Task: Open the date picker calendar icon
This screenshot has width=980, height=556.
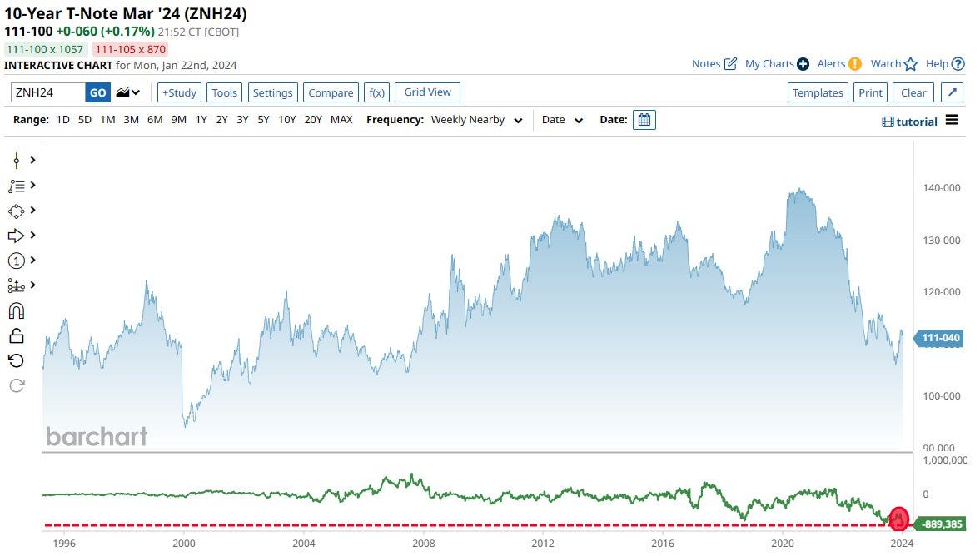Action: pyautogui.click(x=644, y=120)
